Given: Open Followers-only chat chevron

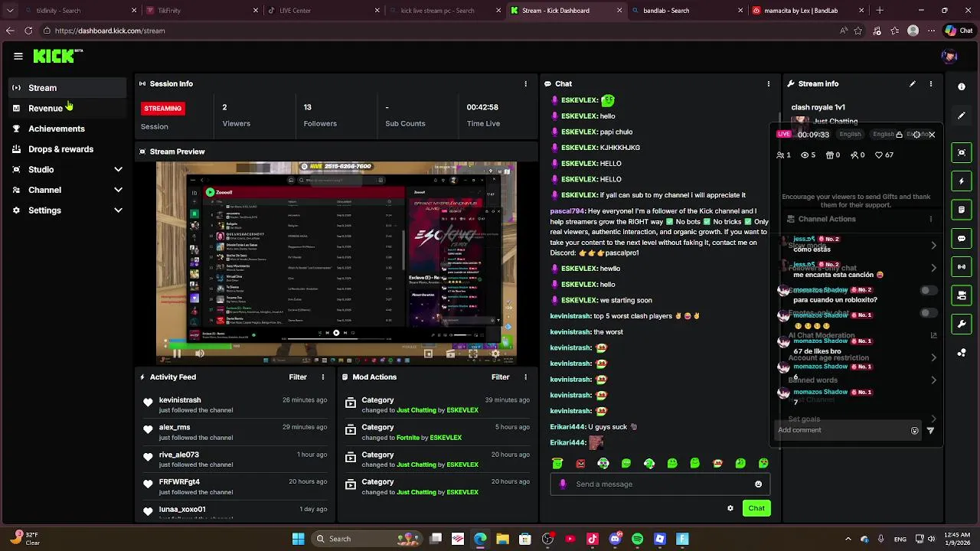Looking at the screenshot, I should (x=933, y=268).
